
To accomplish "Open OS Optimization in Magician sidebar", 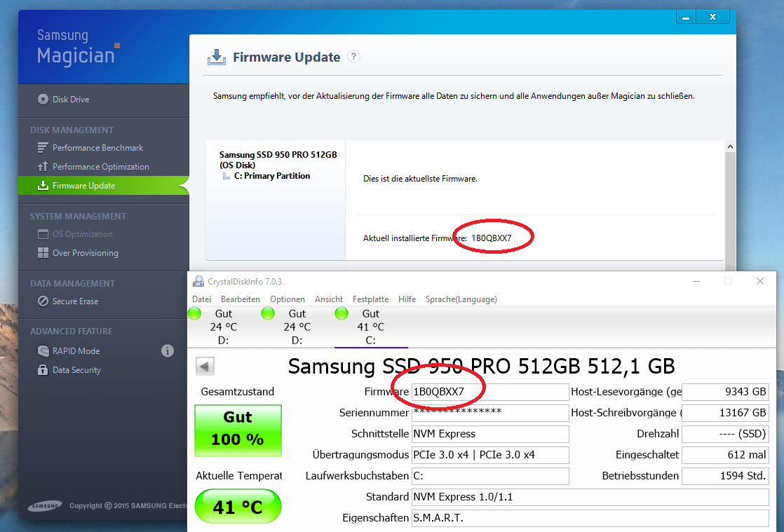I will (75, 234).
